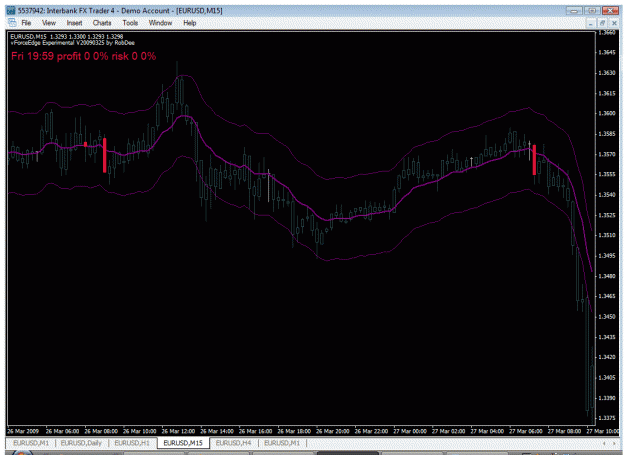
Task: Open the Insert menu
Action: tap(74, 23)
